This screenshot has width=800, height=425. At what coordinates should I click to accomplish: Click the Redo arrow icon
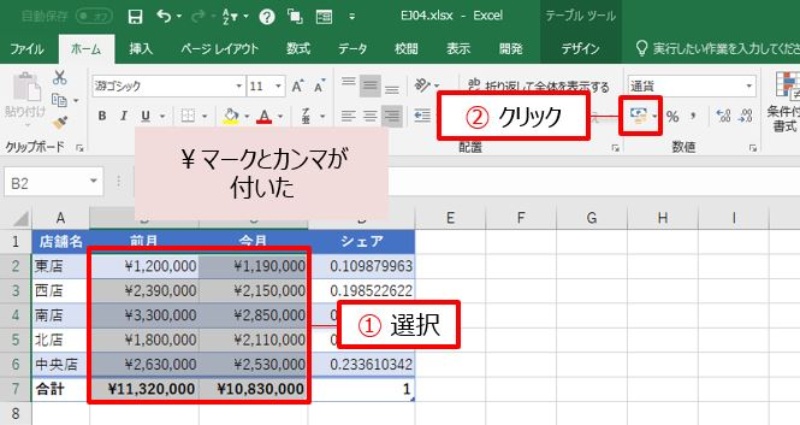point(198,16)
